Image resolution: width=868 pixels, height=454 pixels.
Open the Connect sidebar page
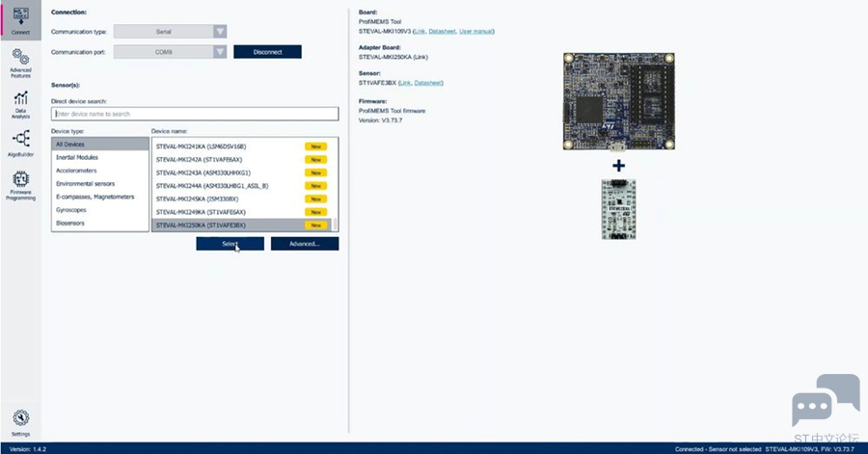pos(20,20)
